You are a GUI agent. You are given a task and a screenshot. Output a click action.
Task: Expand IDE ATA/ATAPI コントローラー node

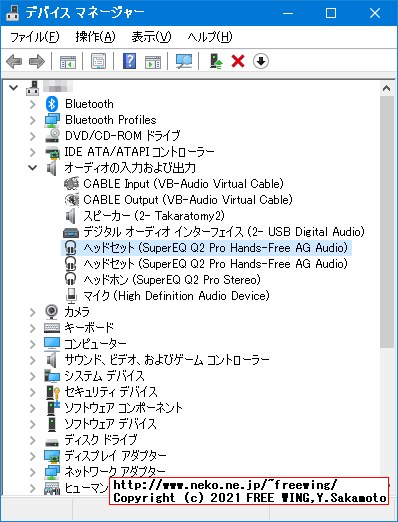(x=33, y=152)
